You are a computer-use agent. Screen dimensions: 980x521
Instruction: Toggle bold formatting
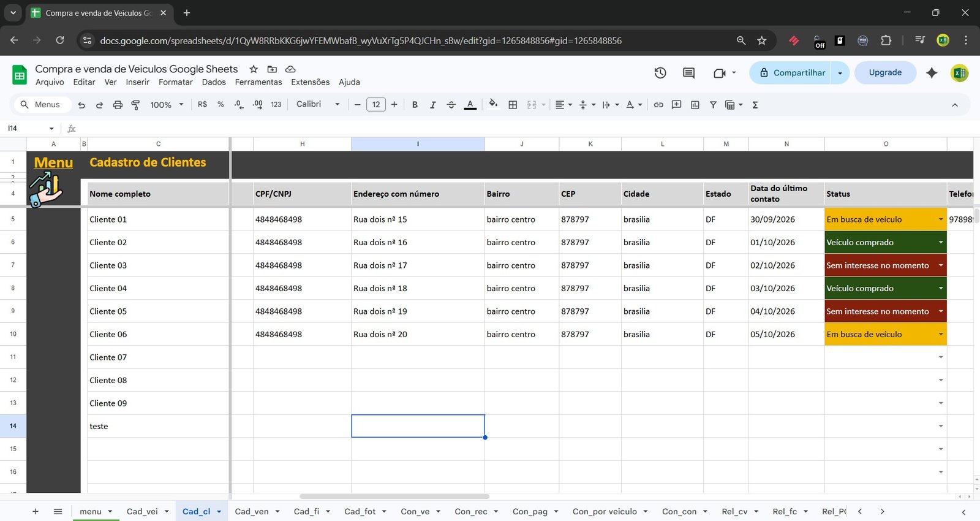[x=415, y=105]
